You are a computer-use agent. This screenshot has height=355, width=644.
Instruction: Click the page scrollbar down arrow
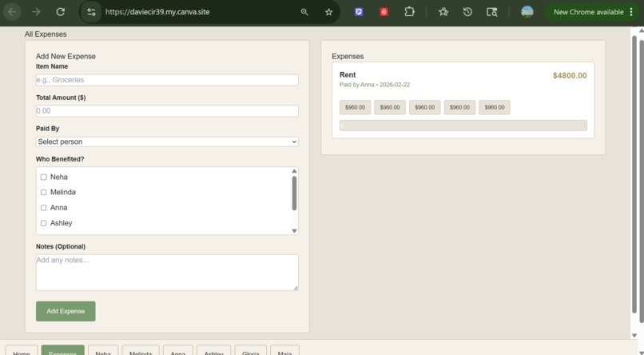pyautogui.click(x=634, y=336)
